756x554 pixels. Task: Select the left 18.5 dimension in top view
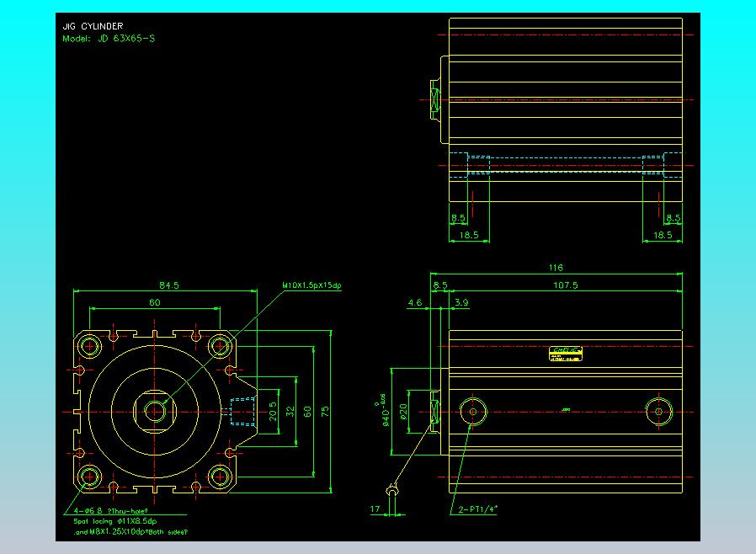click(470, 236)
